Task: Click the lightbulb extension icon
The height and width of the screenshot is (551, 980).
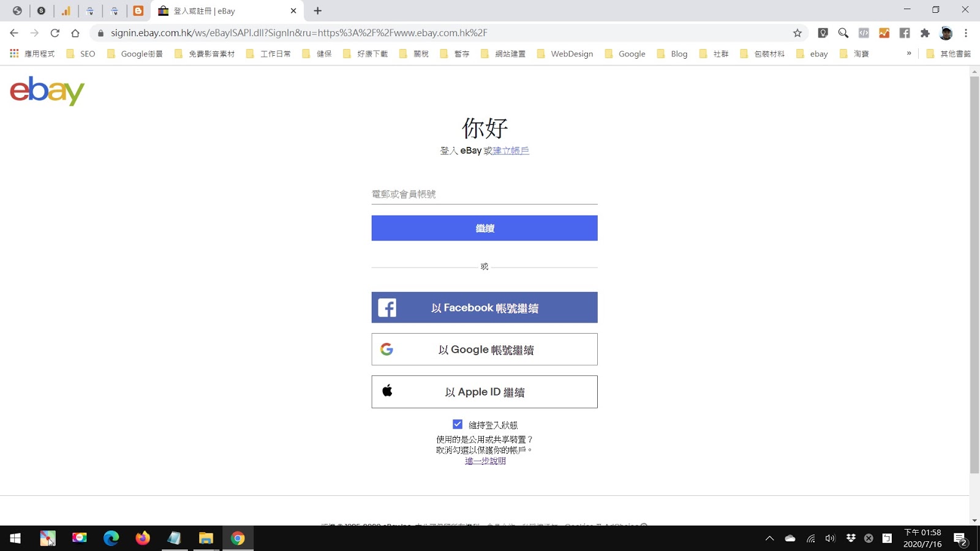Action: pyautogui.click(x=823, y=33)
